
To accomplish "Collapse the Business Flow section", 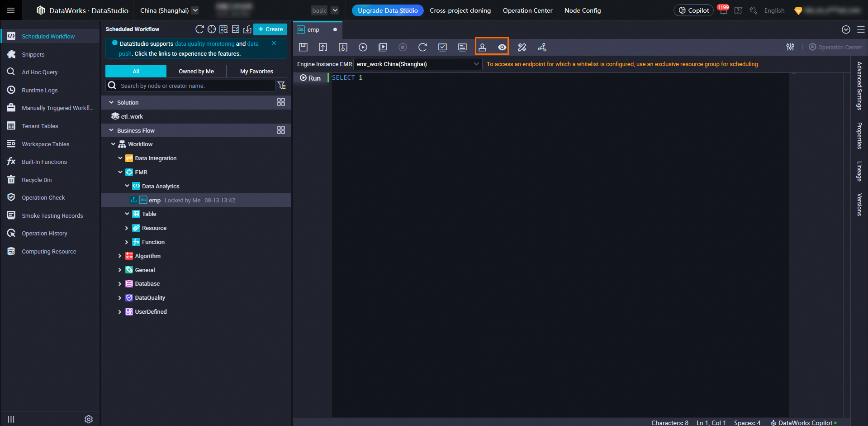I will click(111, 130).
